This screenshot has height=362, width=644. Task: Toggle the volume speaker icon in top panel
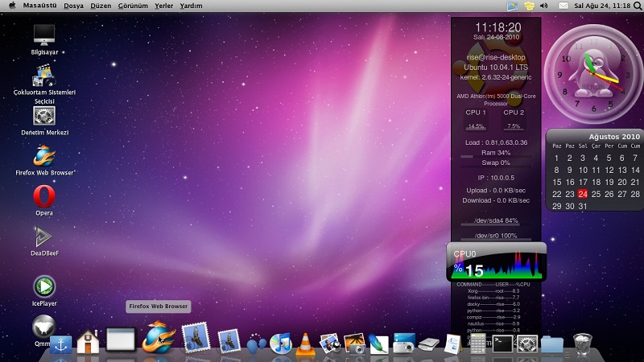click(x=543, y=6)
